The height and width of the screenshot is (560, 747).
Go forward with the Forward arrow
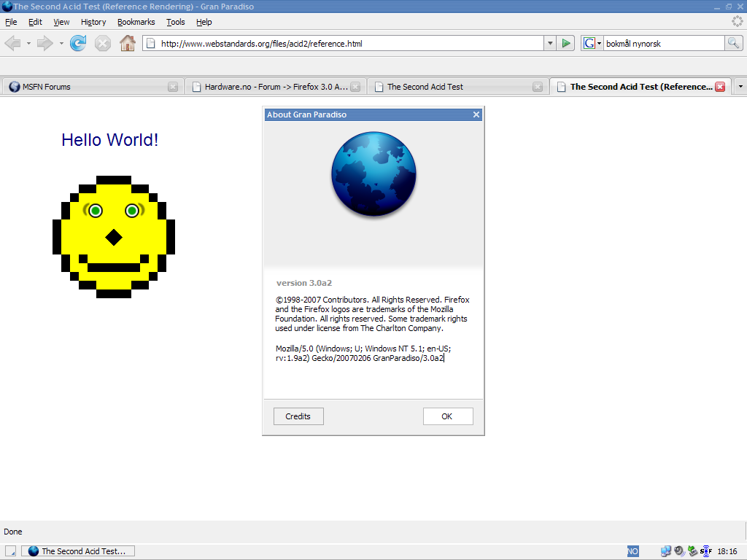(x=45, y=43)
